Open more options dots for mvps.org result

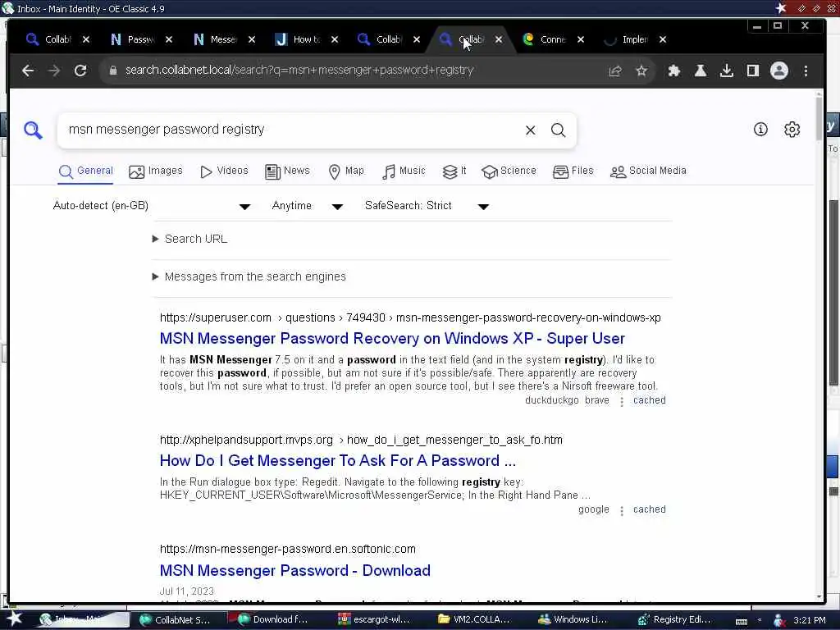pyautogui.click(x=622, y=510)
